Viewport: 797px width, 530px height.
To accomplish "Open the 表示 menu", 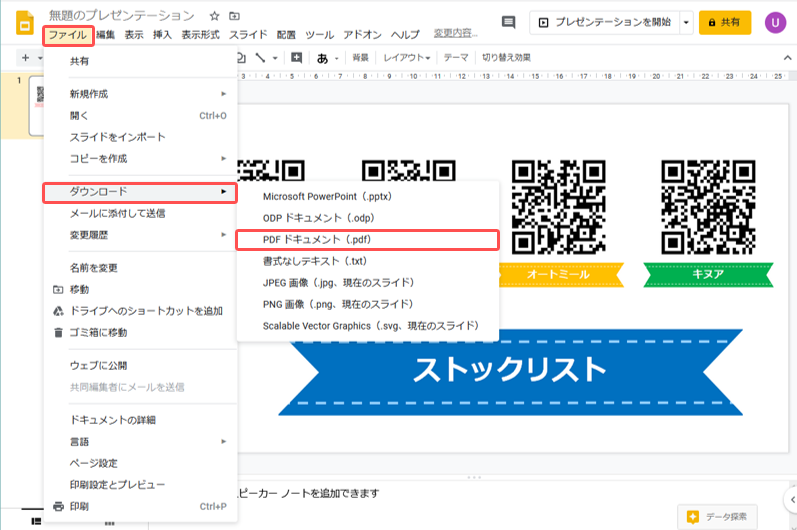I will [x=134, y=35].
